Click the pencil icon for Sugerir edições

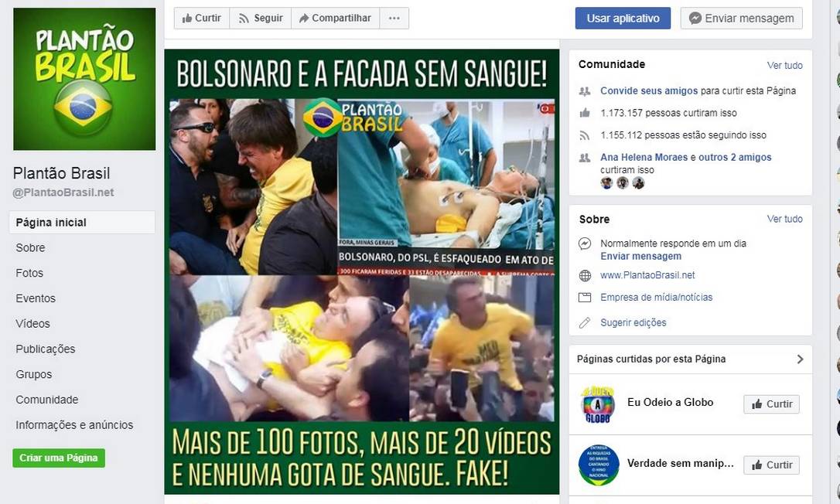tap(585, 322)
